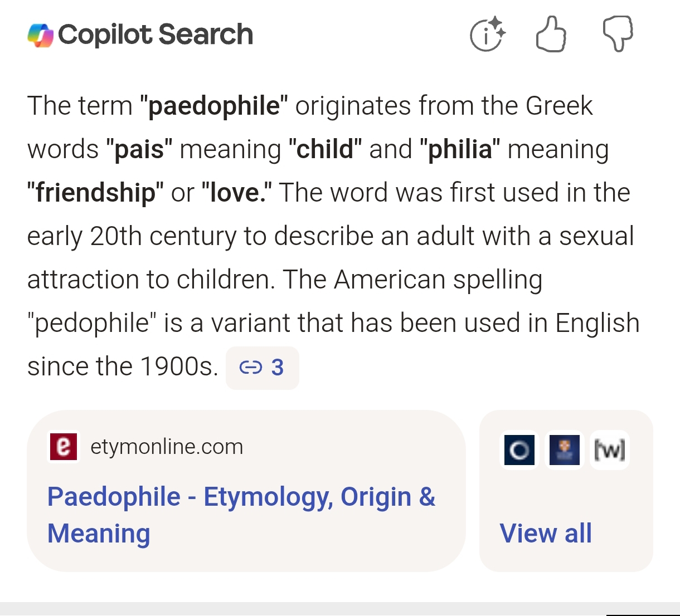Image resolution: width=680 pixels, height=616 pixels.
Task: Click the bold word "friendship"
Action: (x=95, y=193)
